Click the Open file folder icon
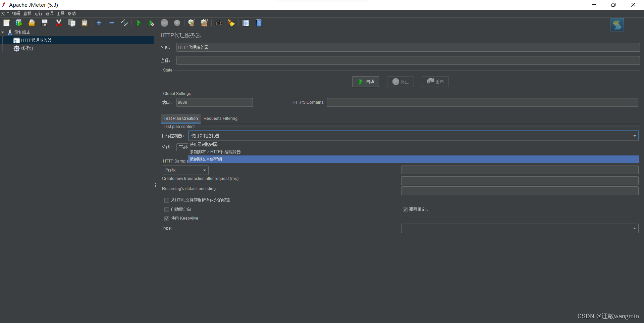644x323 pixels. pos(32,23)
